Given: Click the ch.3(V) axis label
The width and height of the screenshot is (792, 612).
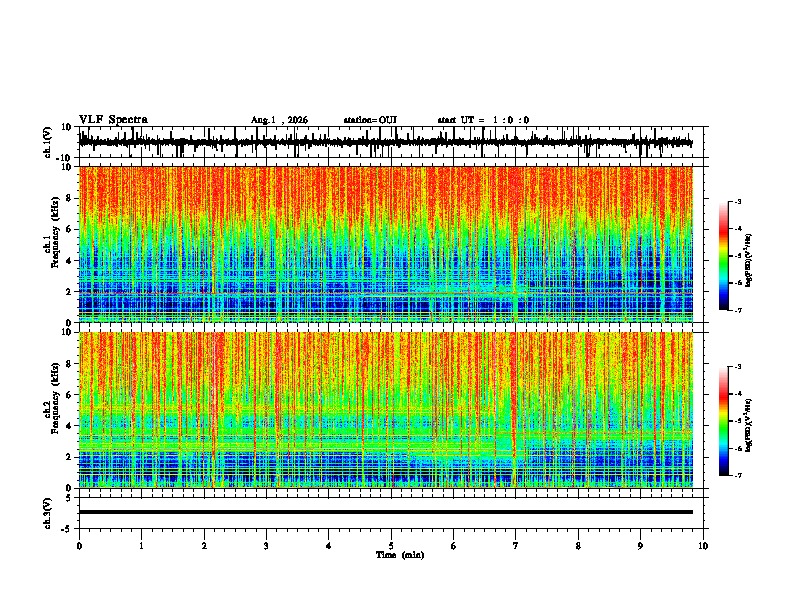Looking at the screenshot, I should [48, 514].
